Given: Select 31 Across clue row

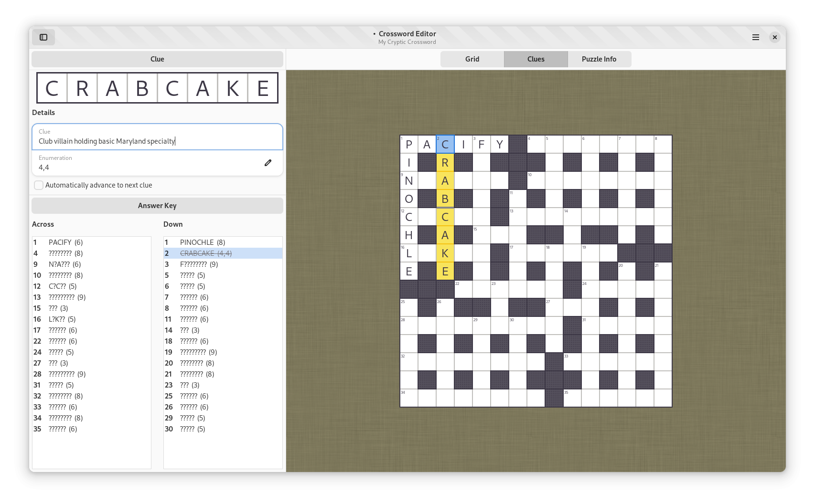Looking at the screenshot, I should click(92, 385).
